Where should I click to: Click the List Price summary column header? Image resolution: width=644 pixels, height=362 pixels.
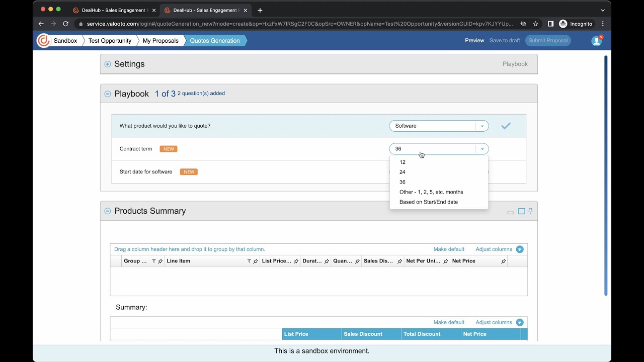pyautogui.click(x=311, y=334)
